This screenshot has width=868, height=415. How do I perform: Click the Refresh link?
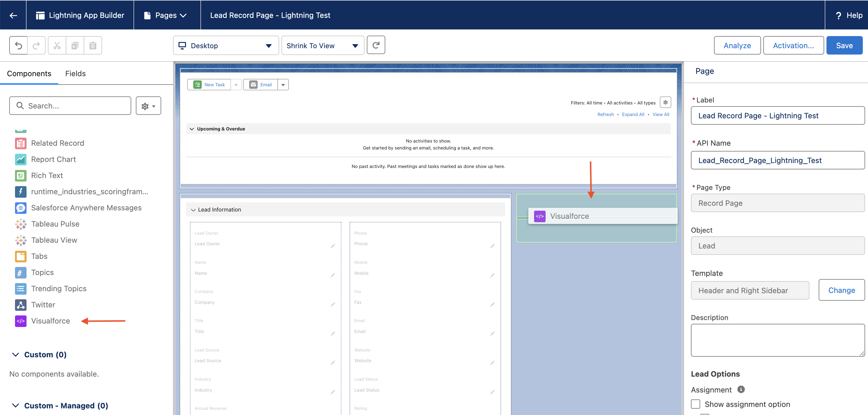(606, 115)
